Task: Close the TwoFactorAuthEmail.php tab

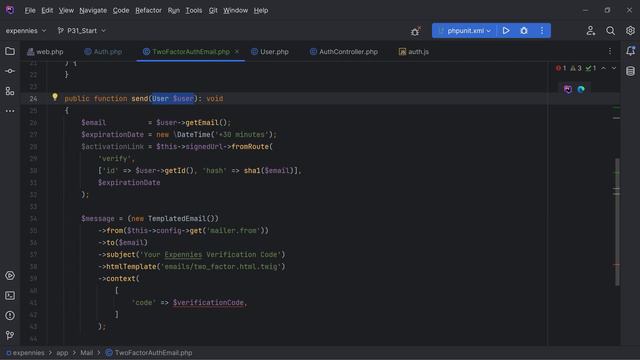Action: coord(237,51)
